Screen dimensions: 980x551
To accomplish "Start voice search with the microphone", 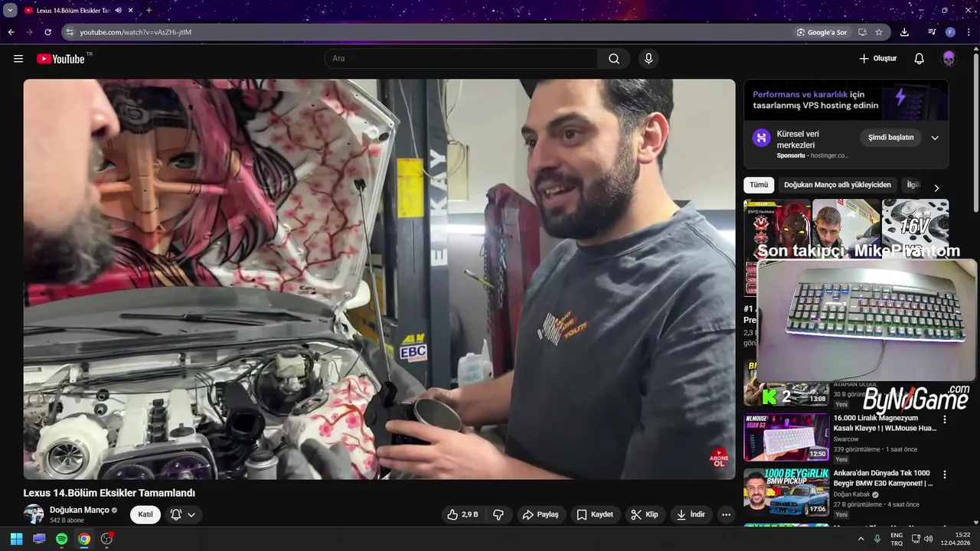I will point(648,59).
